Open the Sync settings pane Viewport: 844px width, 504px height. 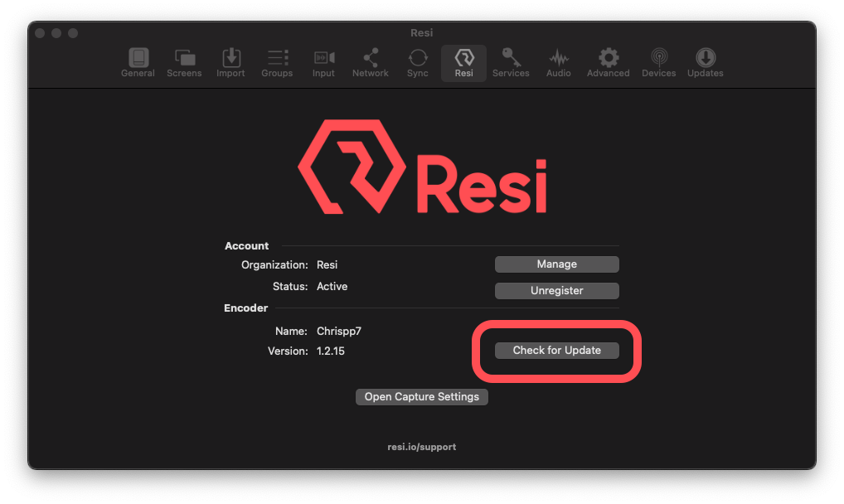(x=417, y=62)
